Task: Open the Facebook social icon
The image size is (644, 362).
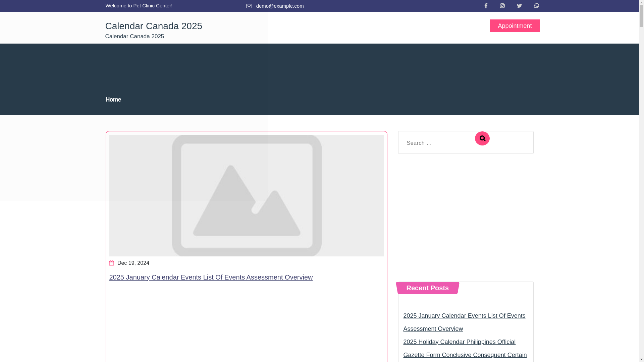Action: (x=486, y=6)
